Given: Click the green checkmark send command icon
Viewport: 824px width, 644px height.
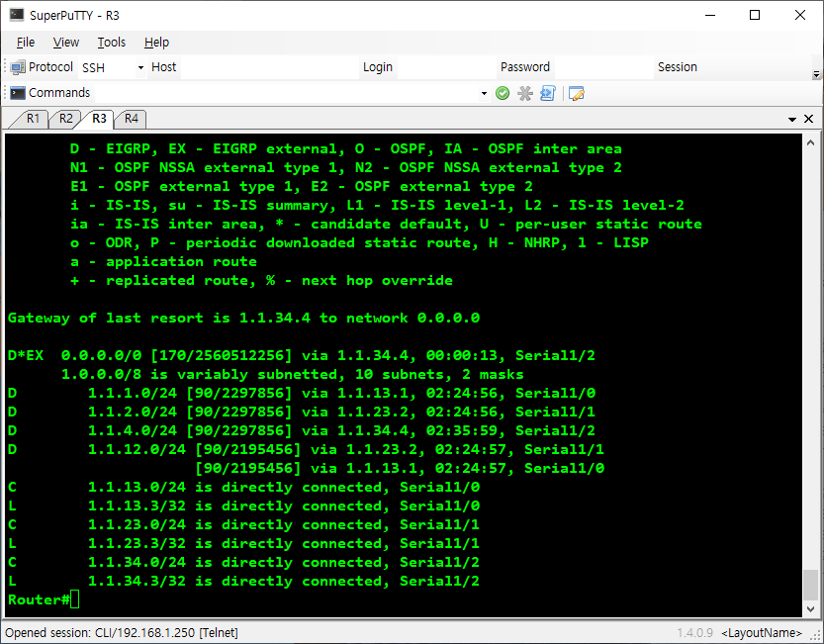Looking at the screenshot, I should (503, 94).
